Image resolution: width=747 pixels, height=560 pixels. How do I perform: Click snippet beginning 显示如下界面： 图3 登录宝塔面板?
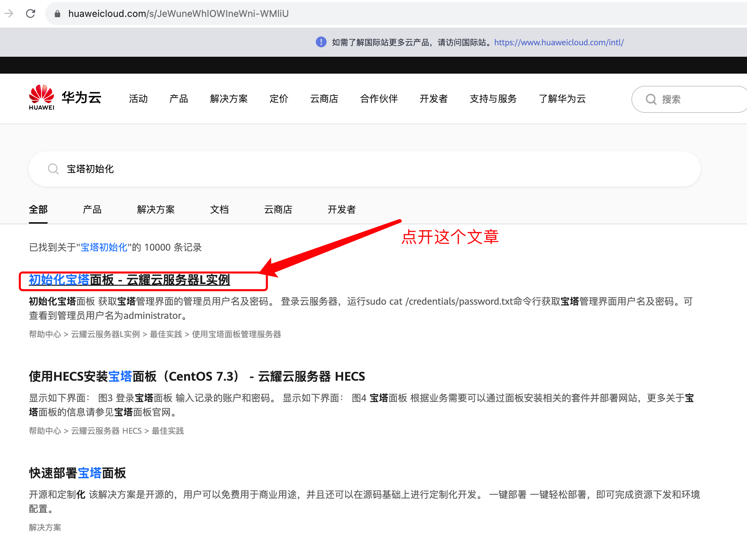pos(361,405)
